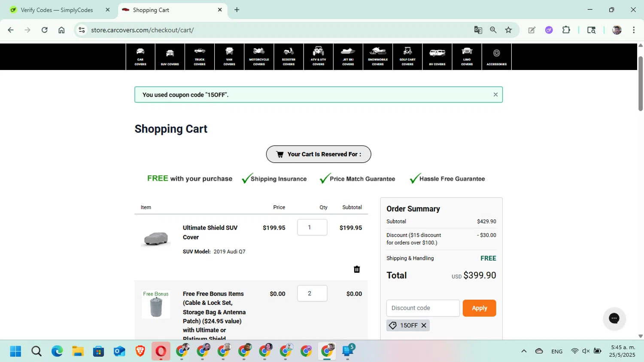Show hidden system tray icons
This screenshot has width=644, height=362.
(524, 351)
